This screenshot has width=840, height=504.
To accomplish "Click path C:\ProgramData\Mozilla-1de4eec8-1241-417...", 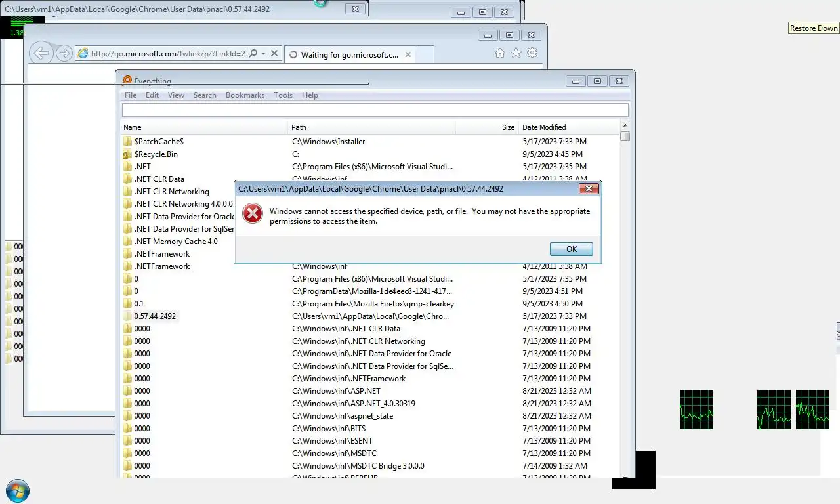I will [372, 291].
